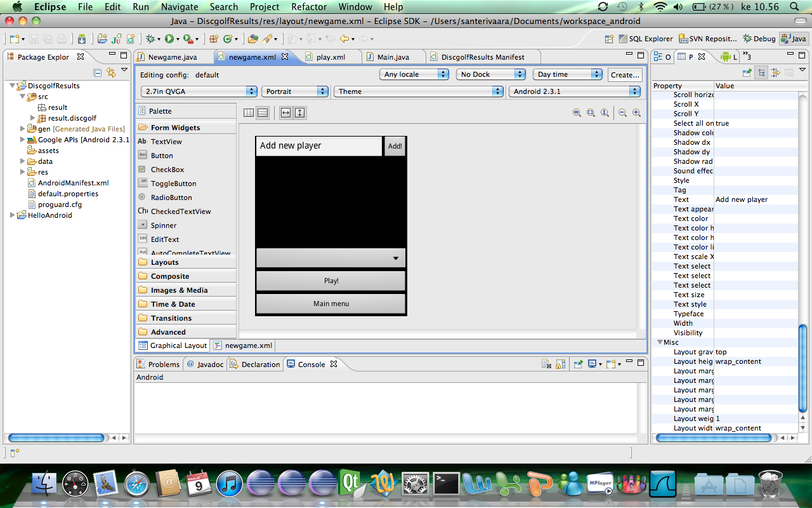The image size is (812, 508).
Task: Toggle layout height fill icon
Action: pyautogui.click(x=300, y=113)
